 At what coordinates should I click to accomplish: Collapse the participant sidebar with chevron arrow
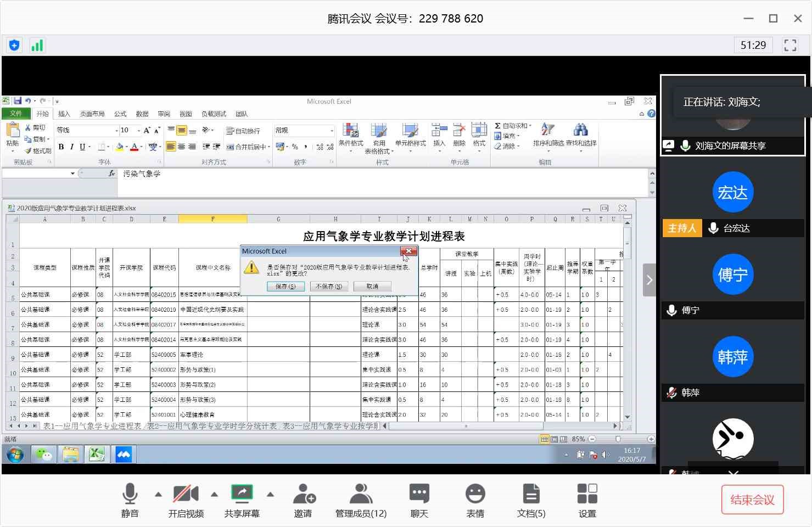coord(649,280)
